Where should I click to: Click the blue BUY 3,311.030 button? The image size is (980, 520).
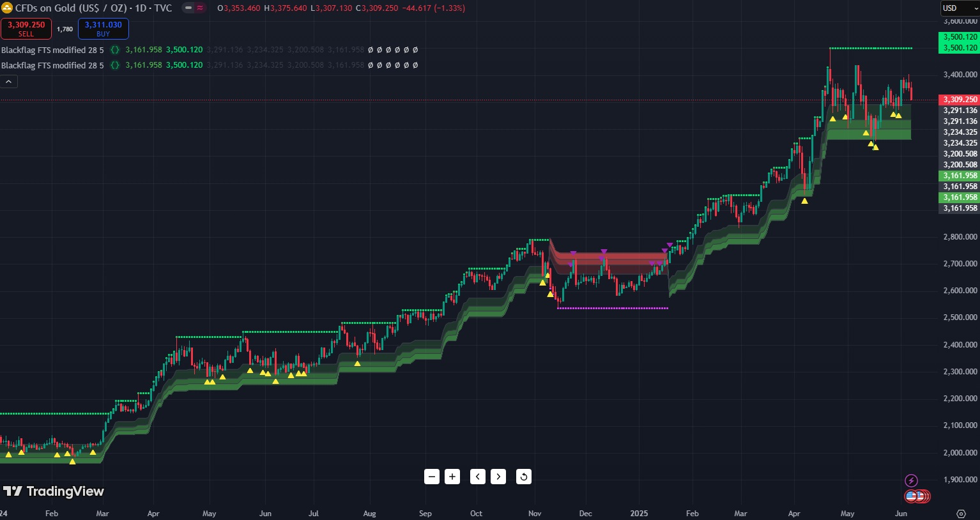point(103,29)
